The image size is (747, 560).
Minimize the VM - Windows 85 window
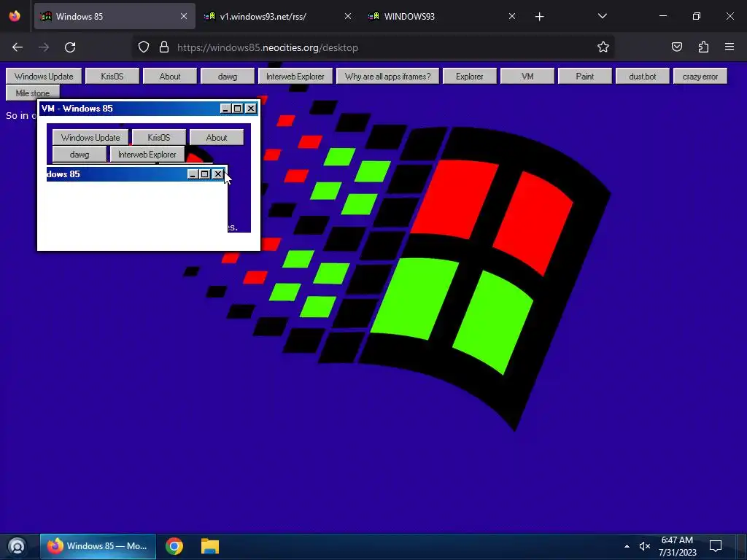click(x=226, y=109)
